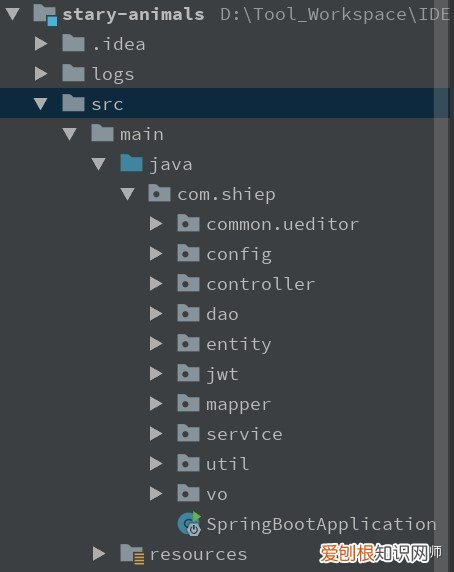Screen dimensions: 454x572
Task: Click the stary-animals module icon
Action: pos(45,15)
